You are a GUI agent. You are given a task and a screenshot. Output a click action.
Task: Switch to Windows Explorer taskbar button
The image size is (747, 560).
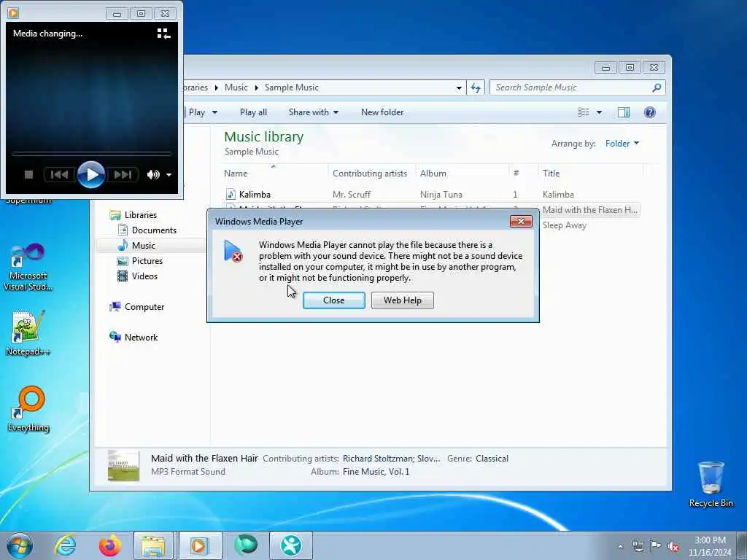(x=153, y=545)
